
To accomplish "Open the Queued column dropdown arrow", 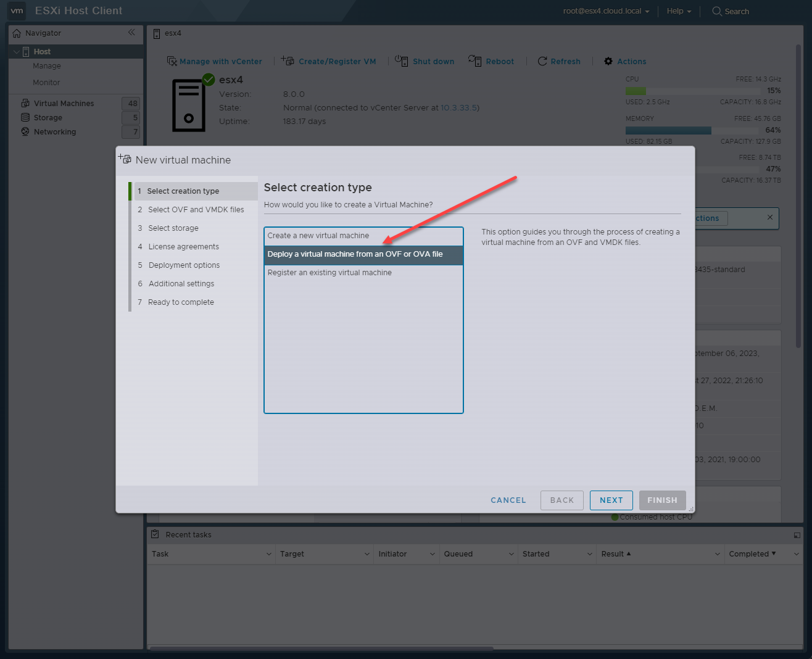I will [x=511, y=554].
